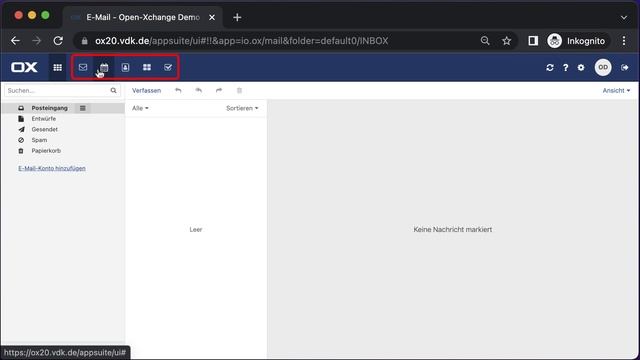Image resolution: width=640 pixels, height=360 pixels.
Task: Close the Open-Xchange Demo browser tab
Action: [x=212, y=18]
